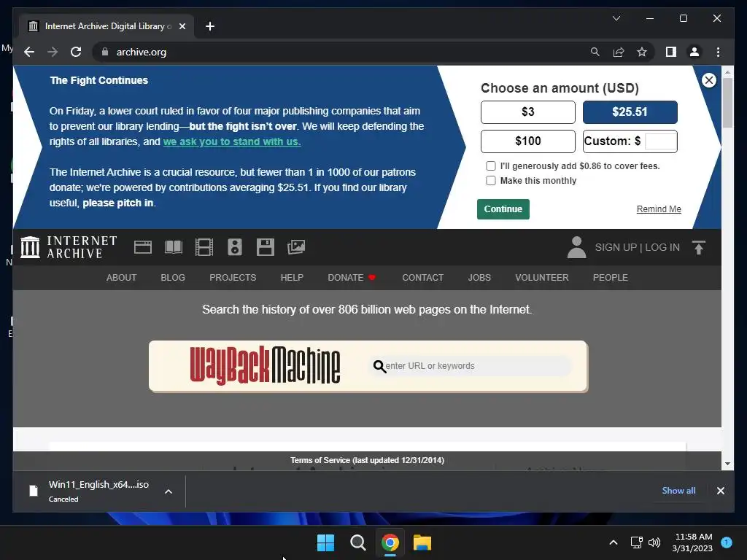Click the Wayback Machine search magnifier
The width and height of the screenshot is (747, 560).
click(x=379, y=366)
